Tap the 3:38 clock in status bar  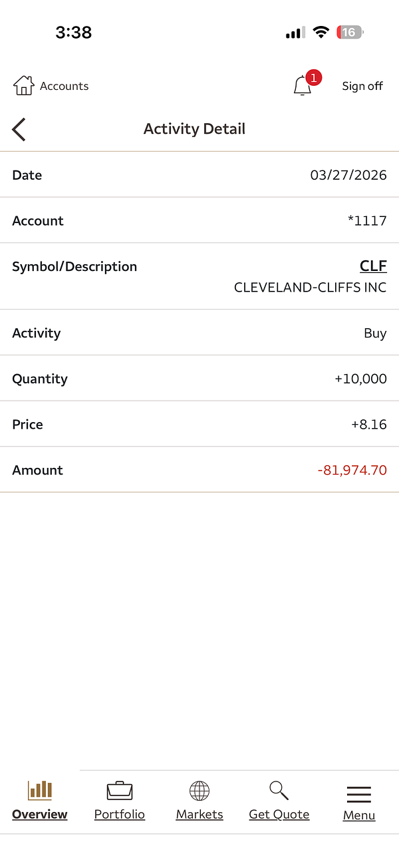pos(73,33)
